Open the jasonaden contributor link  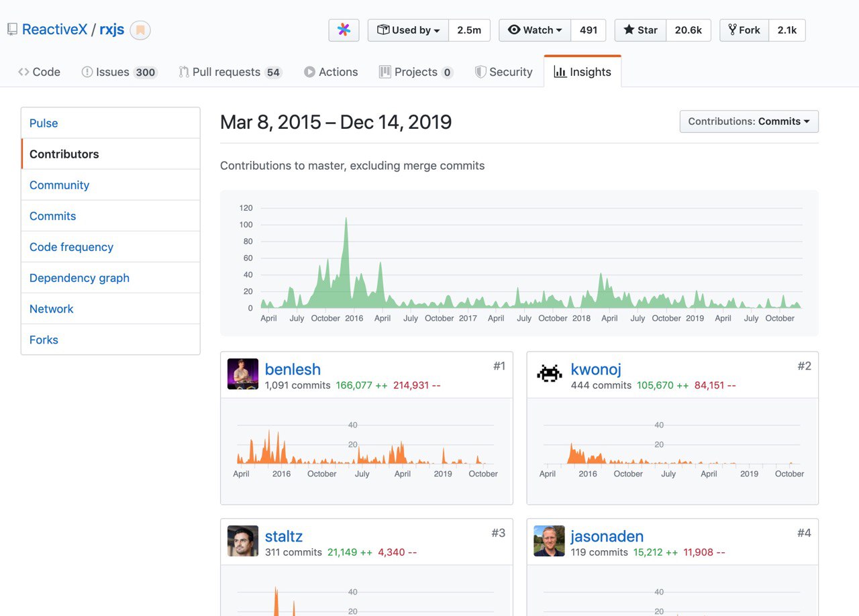607,536
